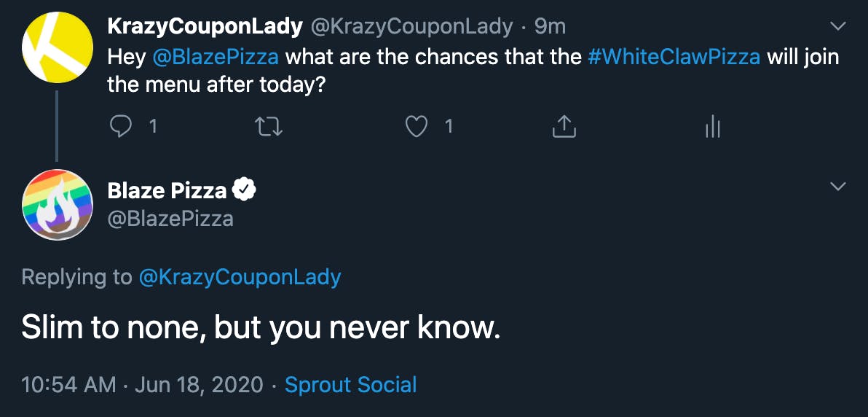Open the KrazyCouponLady profile picture
The image size is (868, 417).
tap(58, 47)
